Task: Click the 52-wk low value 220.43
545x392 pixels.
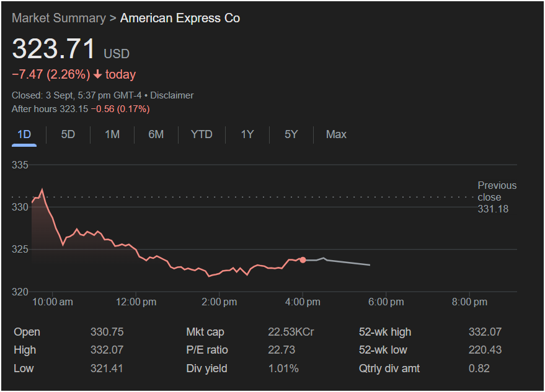Action: (x=485, y=350)
